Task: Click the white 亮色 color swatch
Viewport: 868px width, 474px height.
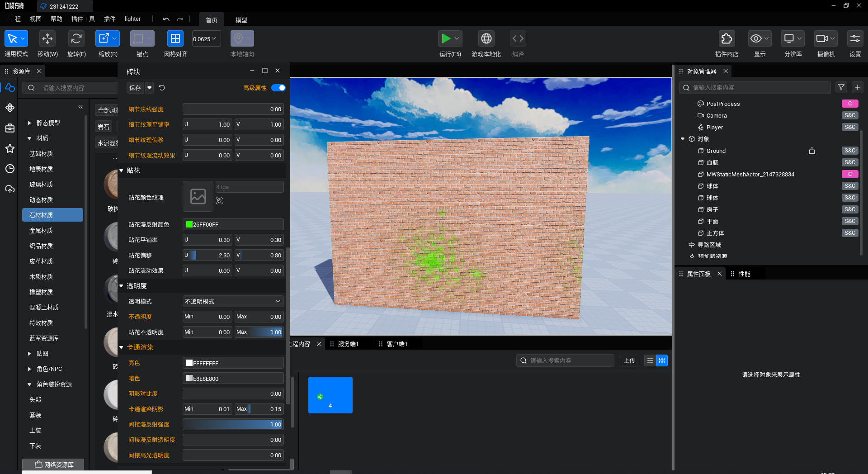Action: 189,363
